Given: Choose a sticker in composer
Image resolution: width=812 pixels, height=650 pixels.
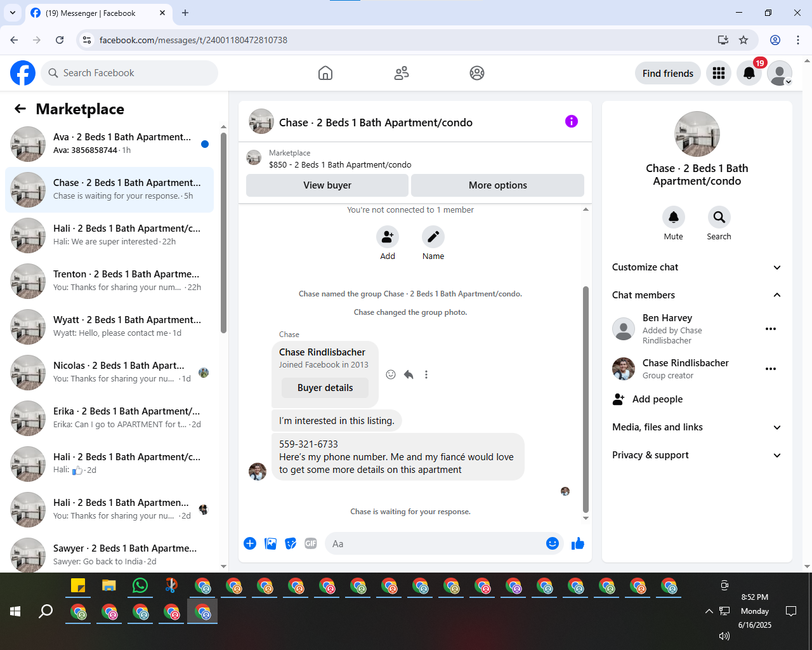Looking at the screenshot, I should click(x=291, y=543).
